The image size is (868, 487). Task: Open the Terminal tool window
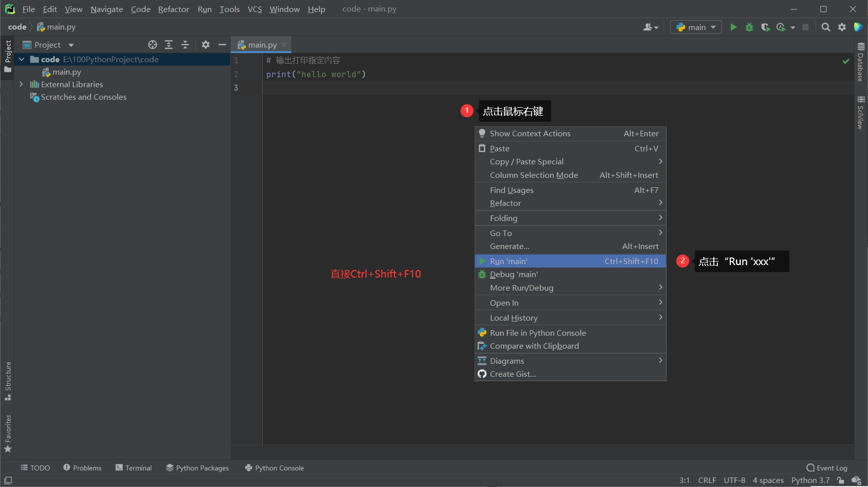tap(134, 468)
